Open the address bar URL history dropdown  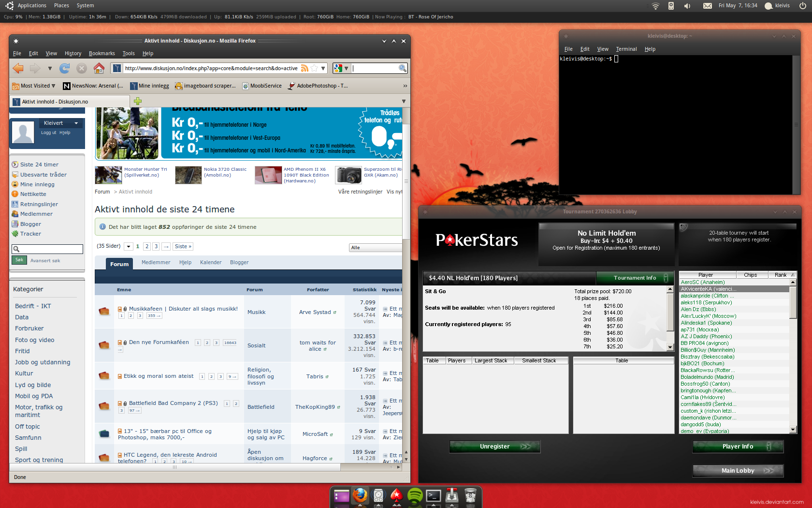tap(323, 68)
